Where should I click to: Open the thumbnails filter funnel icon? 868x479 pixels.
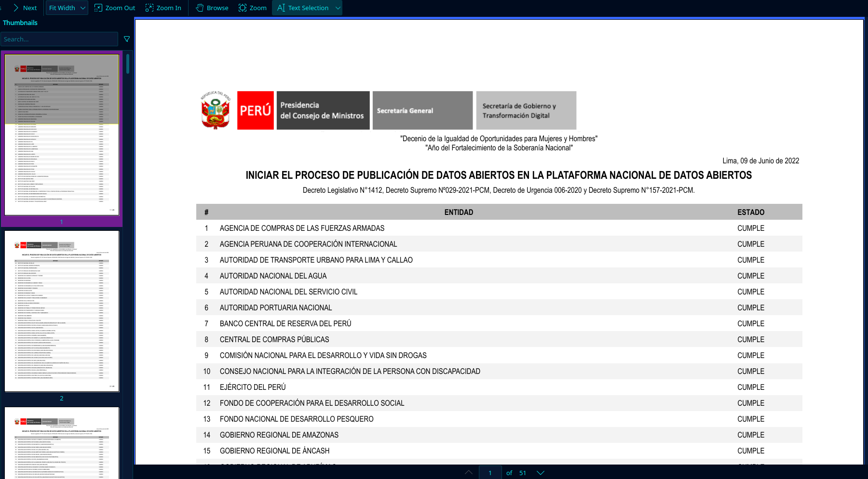click(127, 39)
